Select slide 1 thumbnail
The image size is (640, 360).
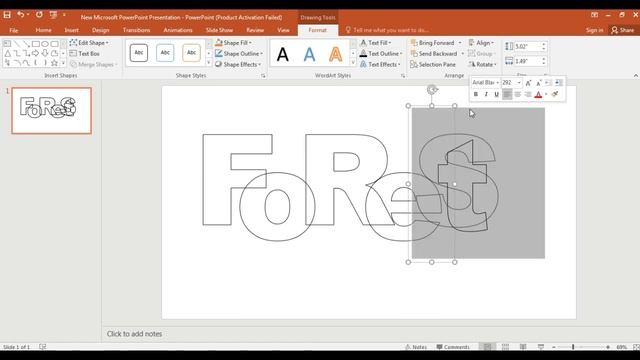point(51,110)
